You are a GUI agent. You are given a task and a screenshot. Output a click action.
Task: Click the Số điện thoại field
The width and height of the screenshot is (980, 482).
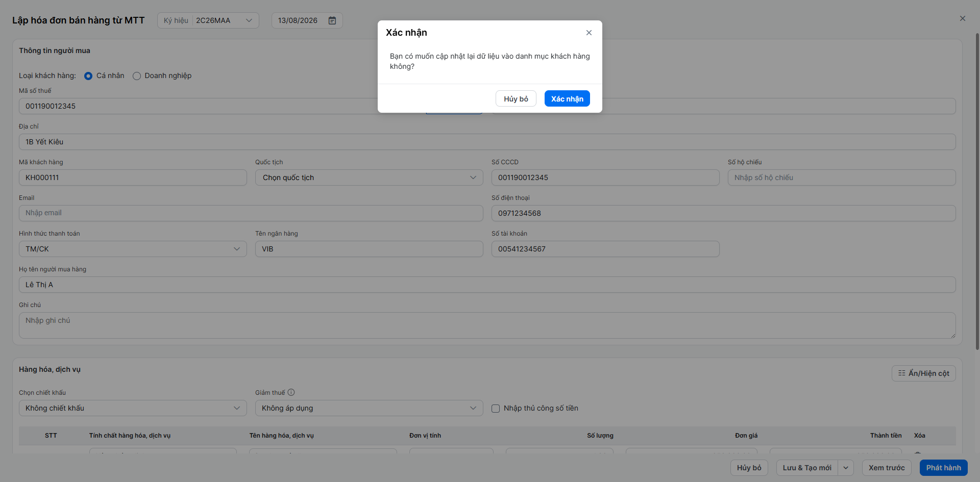(x=724, y=213)
